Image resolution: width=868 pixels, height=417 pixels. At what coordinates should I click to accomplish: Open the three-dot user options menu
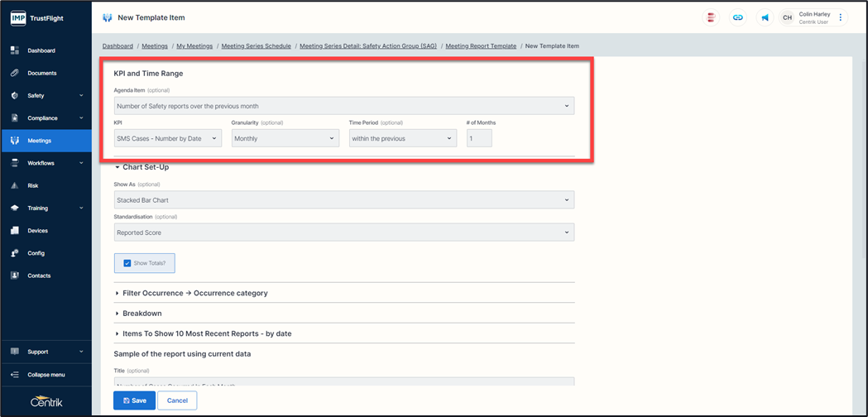(841, 17)
